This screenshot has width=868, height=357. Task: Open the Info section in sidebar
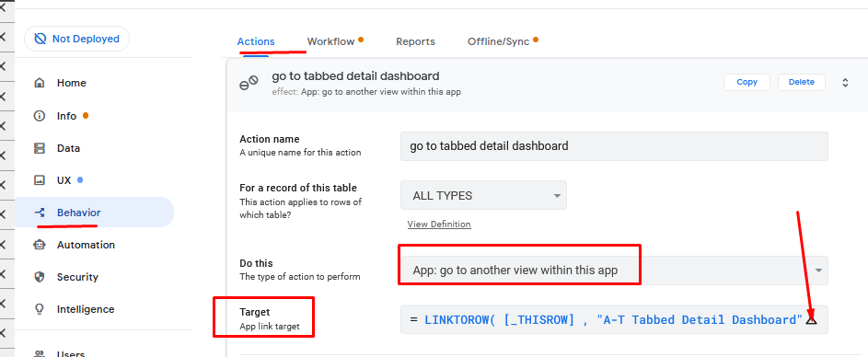point(66,116)
